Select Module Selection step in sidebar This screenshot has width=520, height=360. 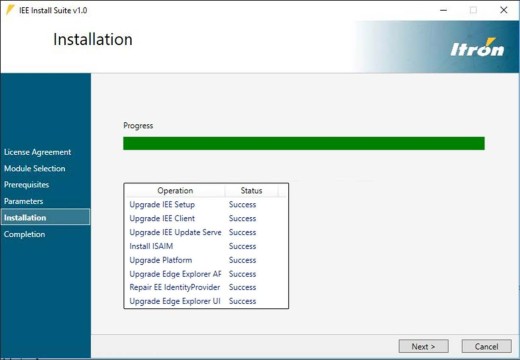click(35, 168)
